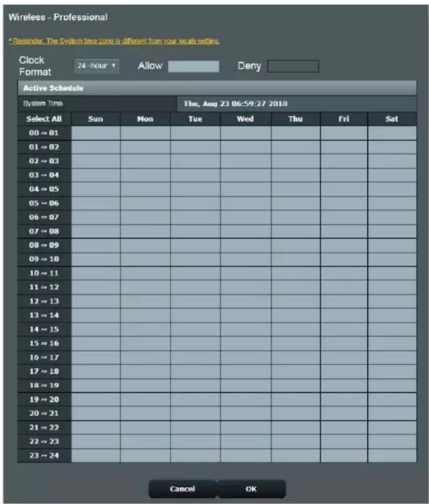Select the 22 ~ 23 row label

[44, 441]
